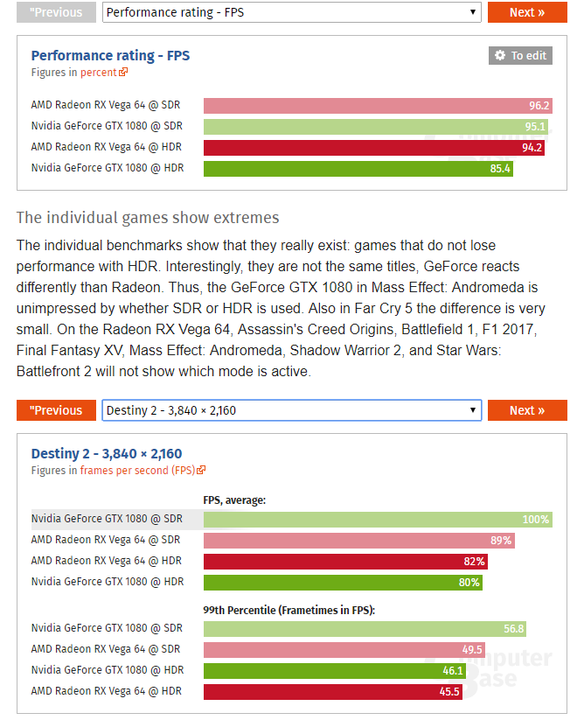Click the gear icon in To edit button

pyautogui.click(x=500, y=56)
